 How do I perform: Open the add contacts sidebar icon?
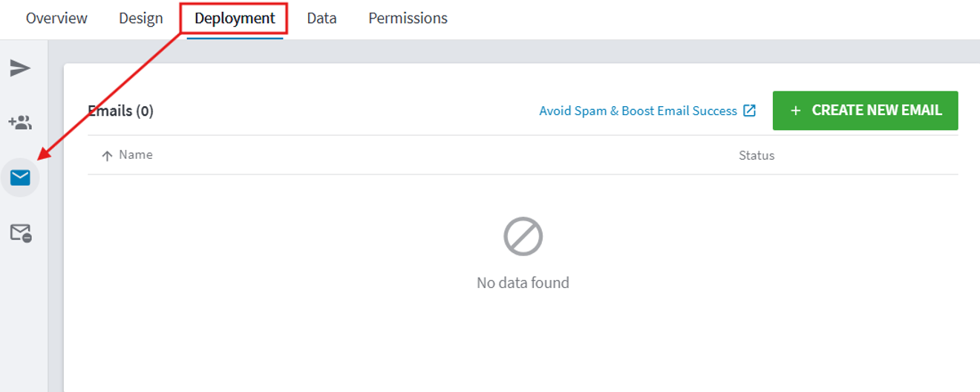(20, 122)
